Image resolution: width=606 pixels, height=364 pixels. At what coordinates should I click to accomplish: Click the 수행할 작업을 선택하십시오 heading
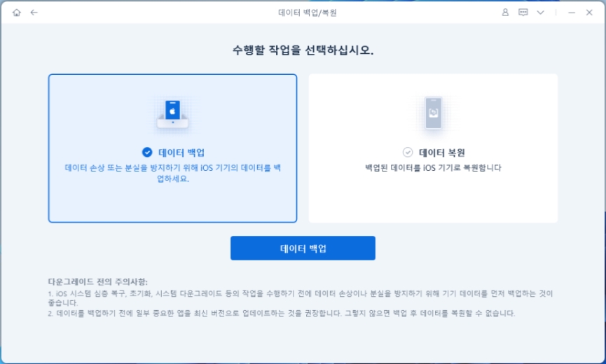[x=303, y=50]
